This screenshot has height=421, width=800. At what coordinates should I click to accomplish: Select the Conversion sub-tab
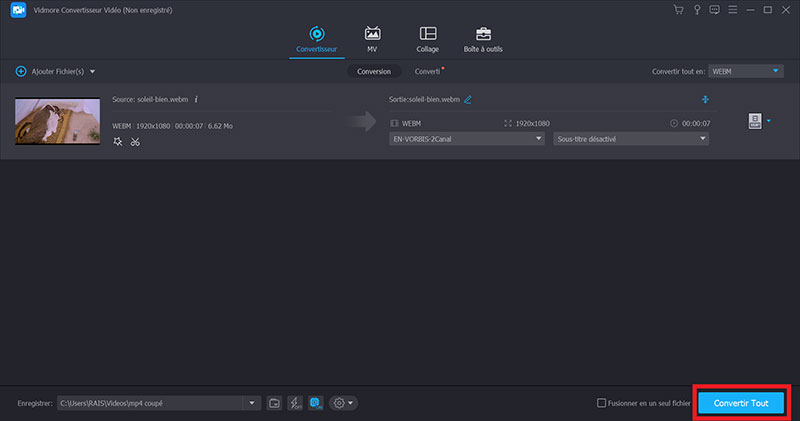tap(374, 71)
